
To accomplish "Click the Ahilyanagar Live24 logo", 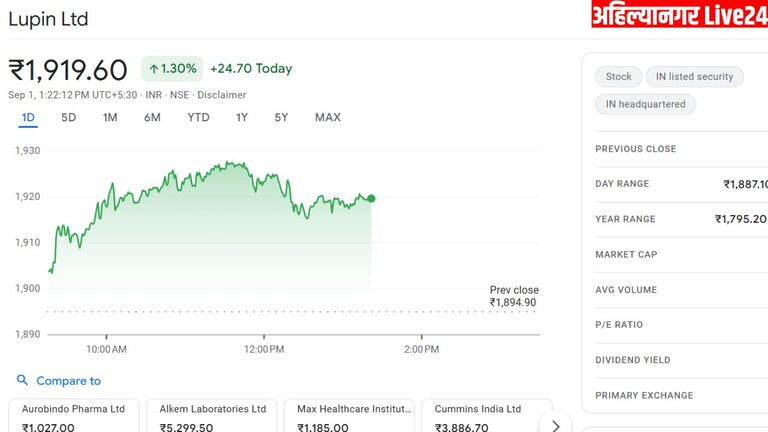I will pos(678,15).
